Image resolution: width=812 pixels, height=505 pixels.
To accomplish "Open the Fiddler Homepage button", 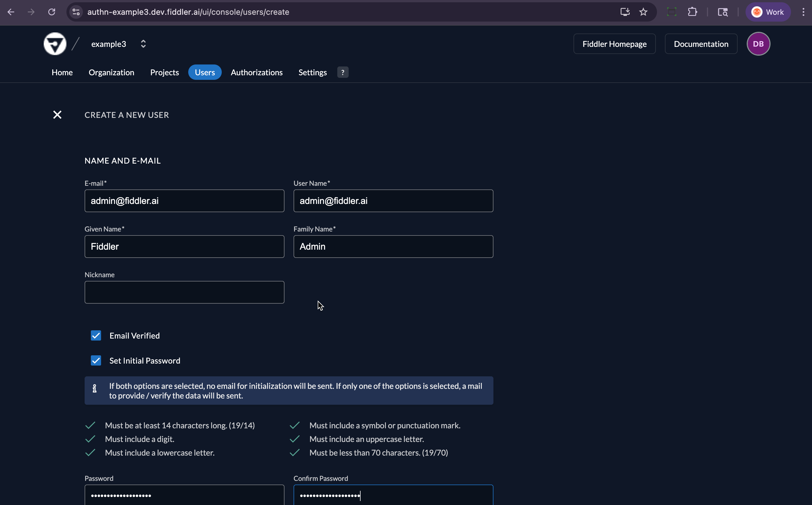I will (614, 43).
